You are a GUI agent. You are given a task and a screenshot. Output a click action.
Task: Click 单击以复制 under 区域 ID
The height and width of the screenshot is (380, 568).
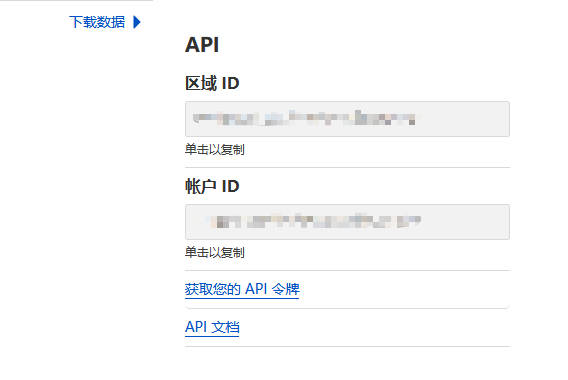215,149
